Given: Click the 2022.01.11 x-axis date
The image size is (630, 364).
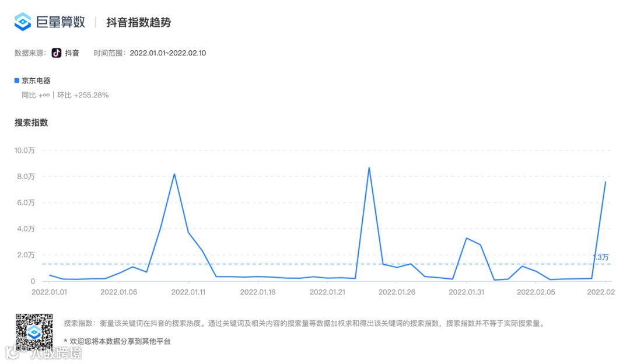Looking at the screenshot, I should (188, 292).
